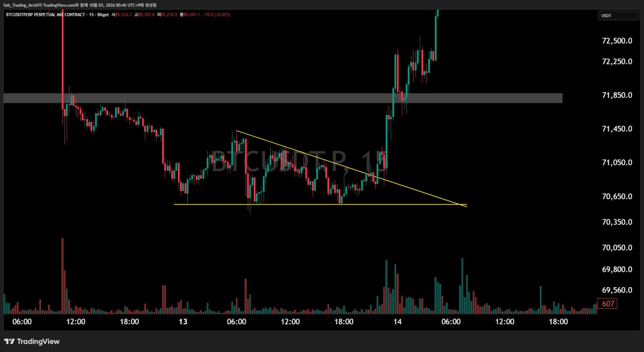
Task: Click the −19.0 (−0.02%) change value
Action: [x=216, y=15]
